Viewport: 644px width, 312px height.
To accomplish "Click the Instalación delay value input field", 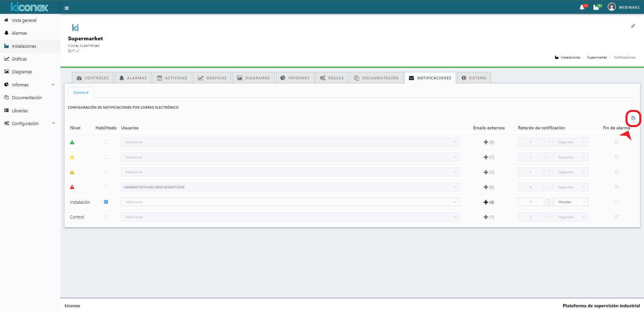I will coord(531,202).
